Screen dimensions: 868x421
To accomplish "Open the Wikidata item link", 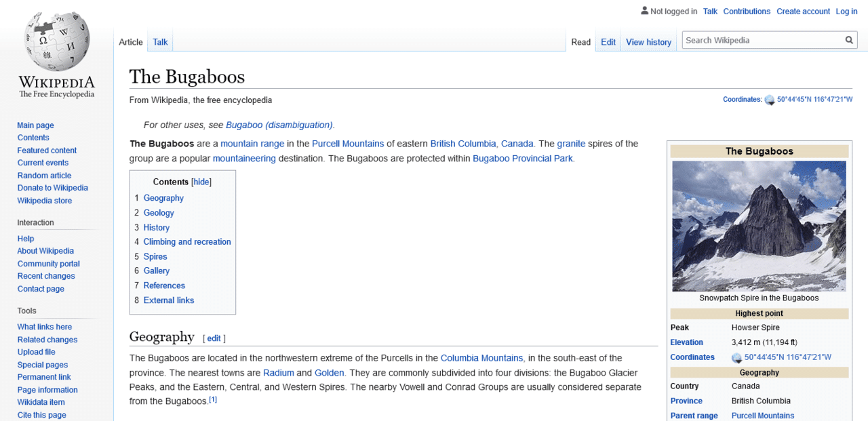I will (x=41, y=402).
